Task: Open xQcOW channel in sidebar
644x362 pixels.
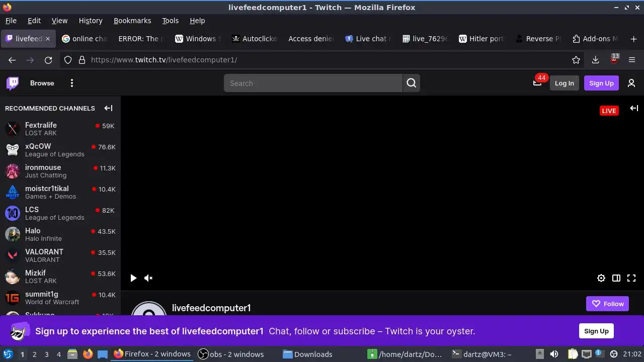Action: coord(60,150)
